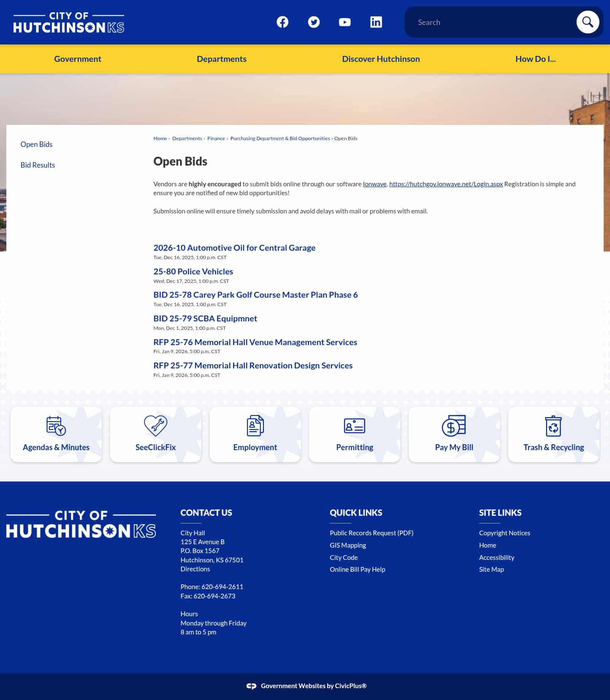Open RFP 25-76 Memorial Hall Venue Management
Image resolution: width=610 pixels, height=700 pixels.
[x=255, y=342]
